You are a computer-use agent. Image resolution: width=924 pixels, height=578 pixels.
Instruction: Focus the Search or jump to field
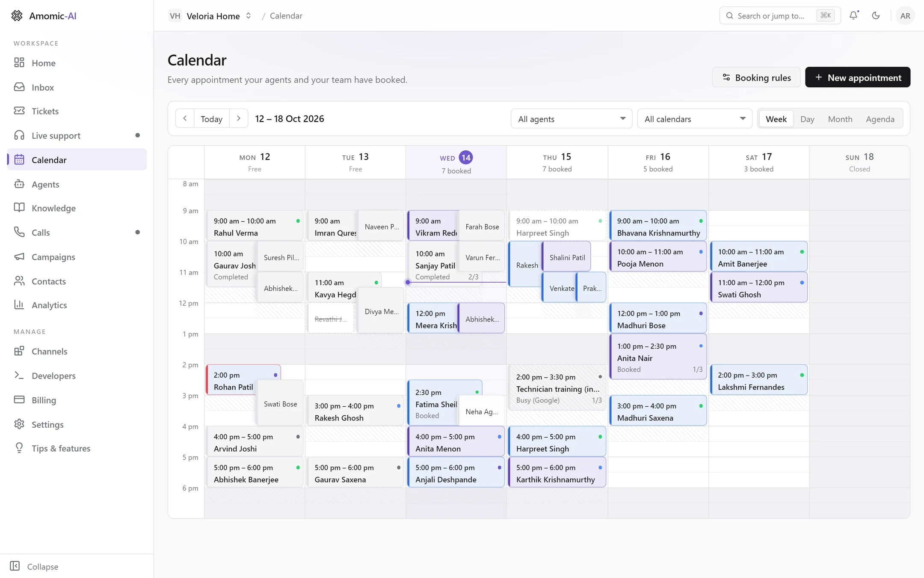click(780, 16)
